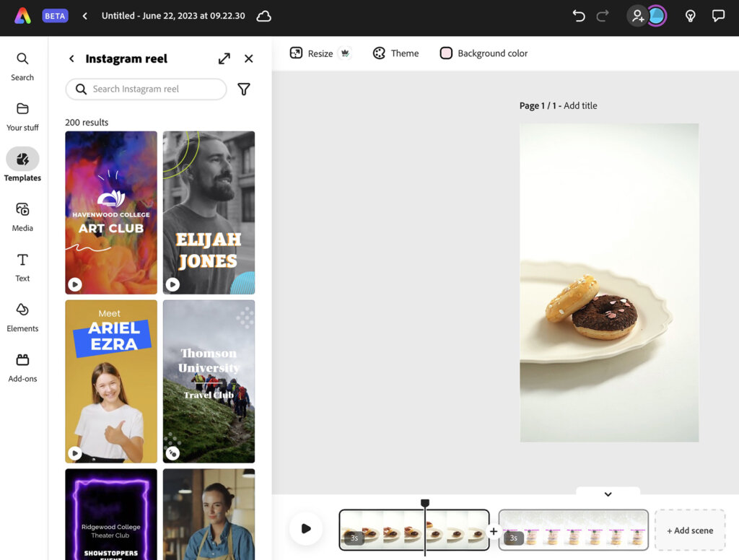The height and width of the screenshot is (560, 739).
Task: Select the Elijah Jones reel template
Action: (209, 213)
